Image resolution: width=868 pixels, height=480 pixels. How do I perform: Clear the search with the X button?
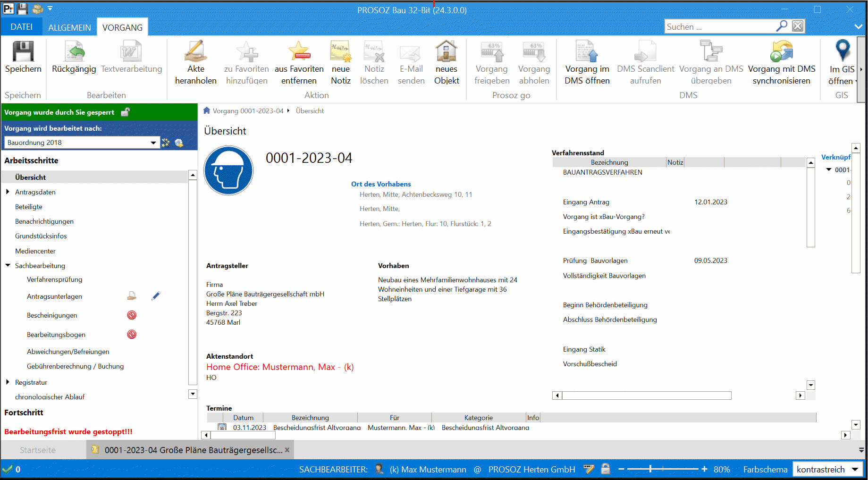[x=798, y=26]
